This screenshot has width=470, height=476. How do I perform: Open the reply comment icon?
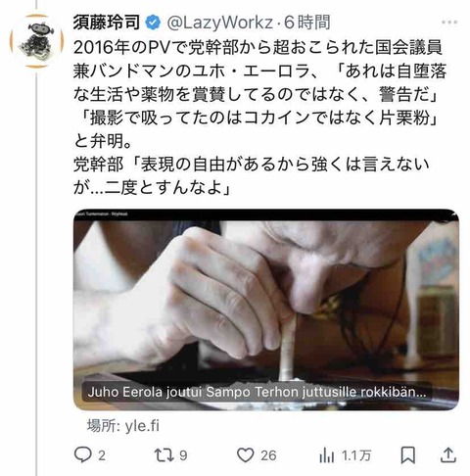[82, 454]
